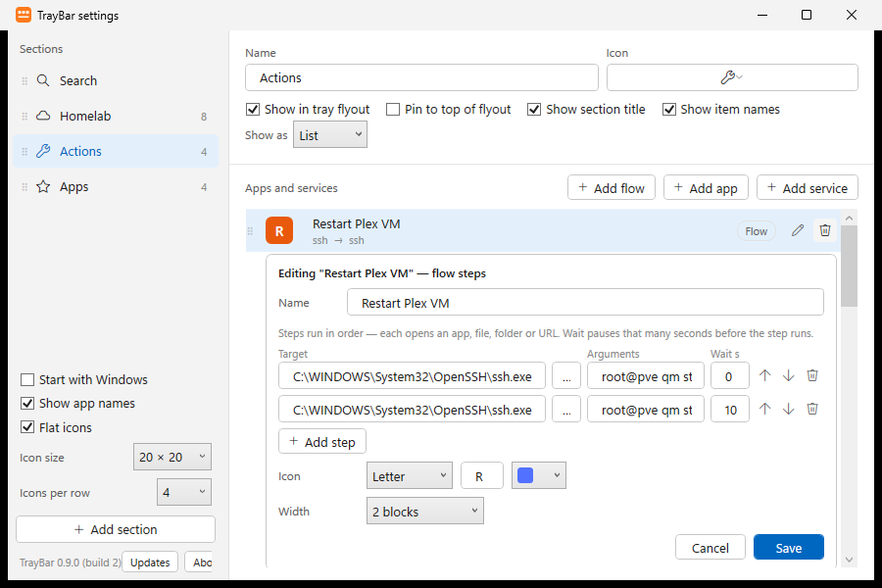882x588 pixels.
Task: Open the Show as List dropdown
Action: tap(330, 135)
